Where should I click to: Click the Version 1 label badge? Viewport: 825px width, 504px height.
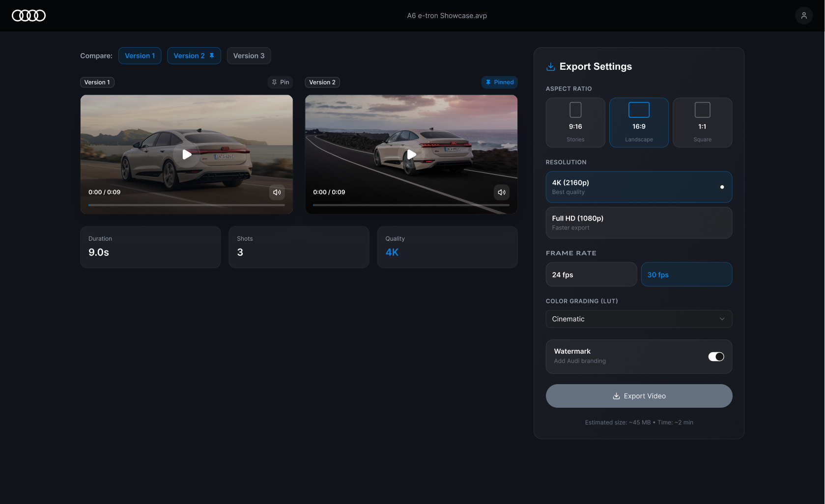[97, 82]
